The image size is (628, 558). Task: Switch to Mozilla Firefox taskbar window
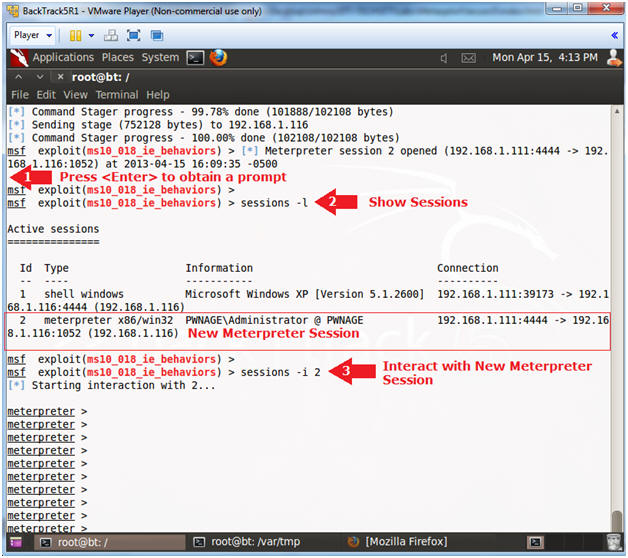[397, 542]
